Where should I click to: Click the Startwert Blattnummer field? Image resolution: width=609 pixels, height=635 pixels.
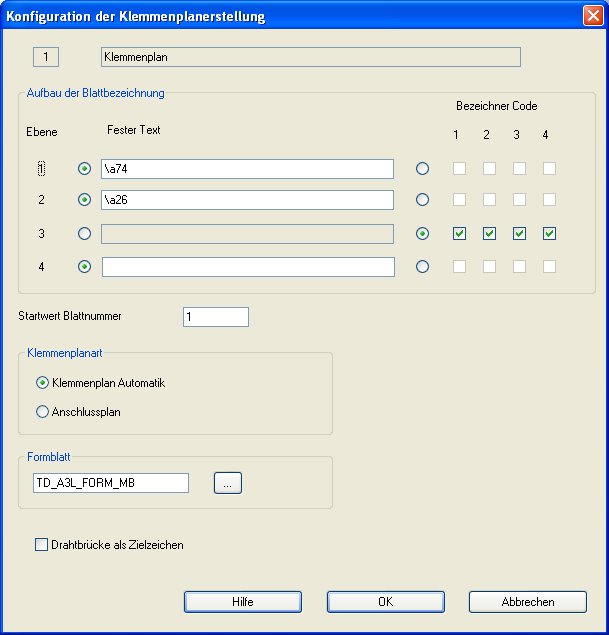pos(216,317)
